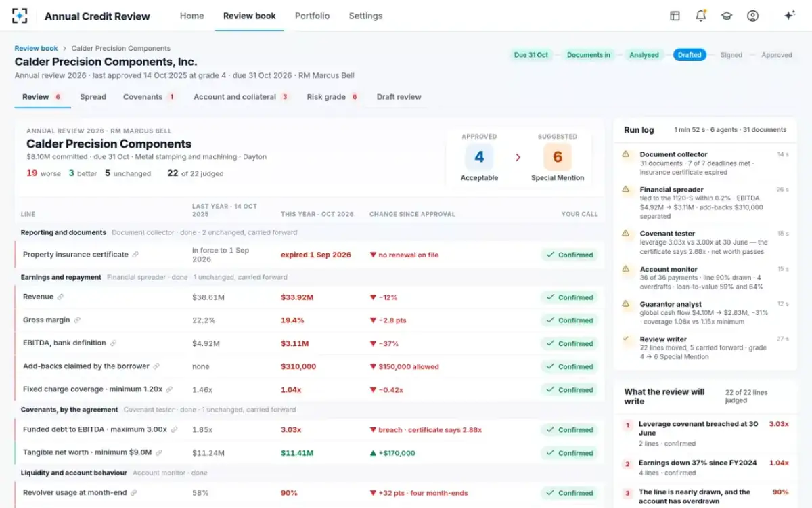Open link icon beside Fixed charge coverage
The height and width of the screenshot is (508, 812).
pyautogui.click(x=169, y=389)
